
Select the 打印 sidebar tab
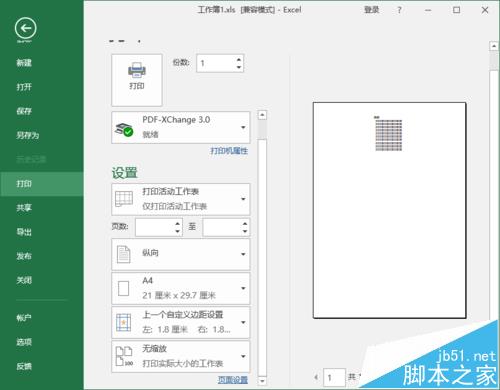pyautogui.click(x=42, y=184)
